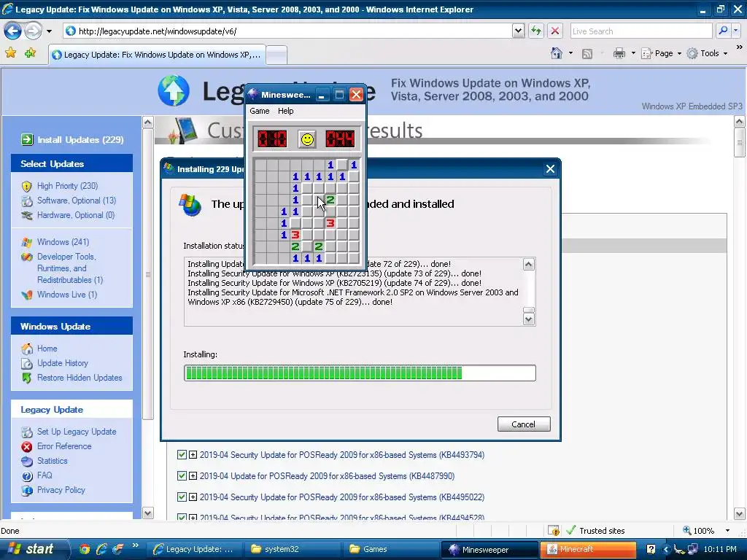Image resolution: width=747 pixels, height=560 pixels.
Task: Click the Home house icon in sidebar
Action: point(27,349)
